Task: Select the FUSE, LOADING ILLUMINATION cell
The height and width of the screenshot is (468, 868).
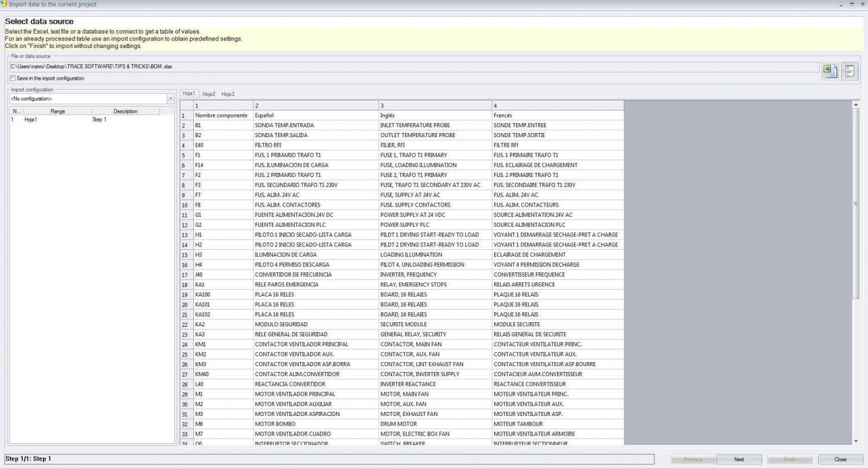Action: (435, 165)
